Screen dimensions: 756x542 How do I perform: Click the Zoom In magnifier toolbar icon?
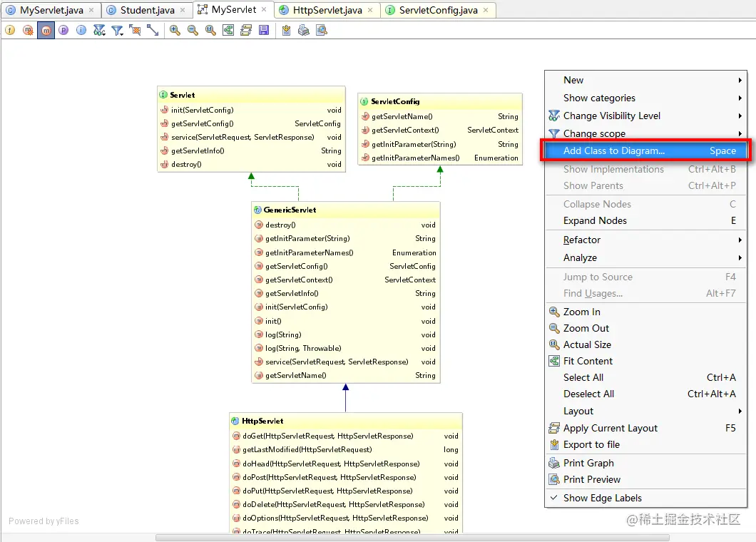[175, 31]
